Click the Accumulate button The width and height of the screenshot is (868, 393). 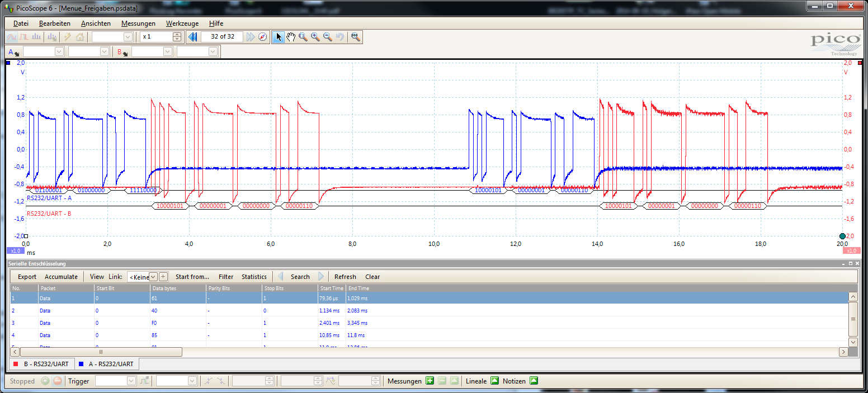(61, 277)
